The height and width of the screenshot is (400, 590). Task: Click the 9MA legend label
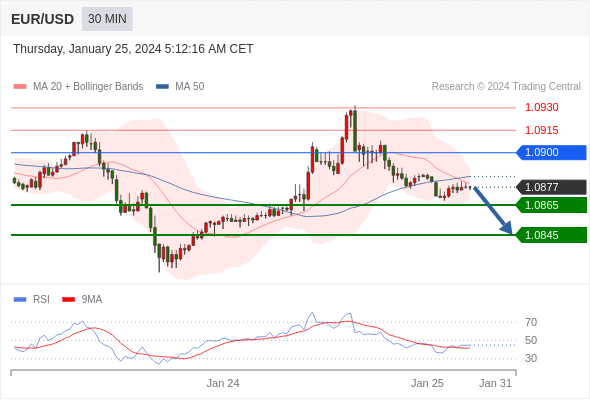pos(92,300)
